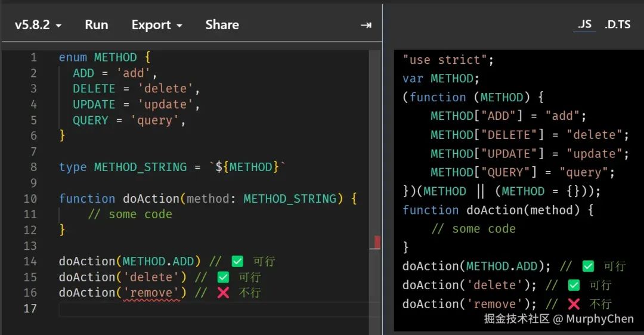Click 'enum METHOD {' on line 1
The width and height of the screenshot is (644, 335).
pos(105,57)
